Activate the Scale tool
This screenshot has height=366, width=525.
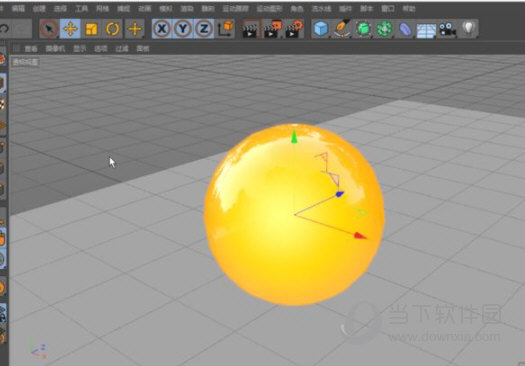point(91,29)
